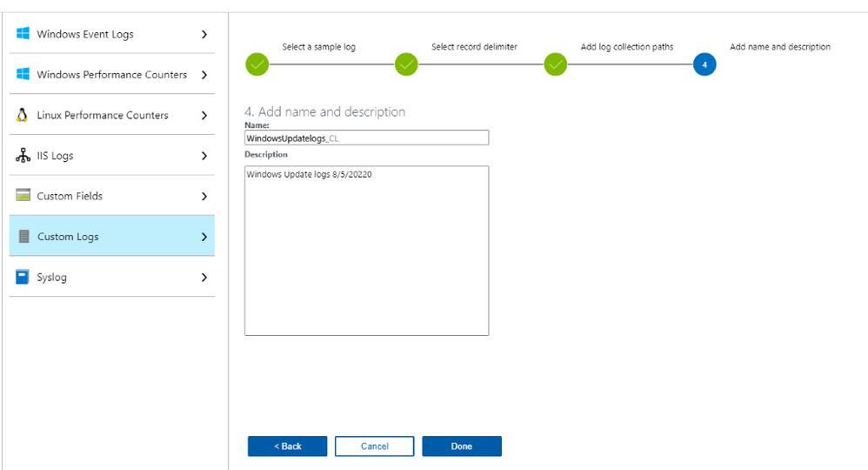The width and height of the screenshot is (868, 470).
Task: Open Linux Performance Counters menu item
Action: (112, 115)
